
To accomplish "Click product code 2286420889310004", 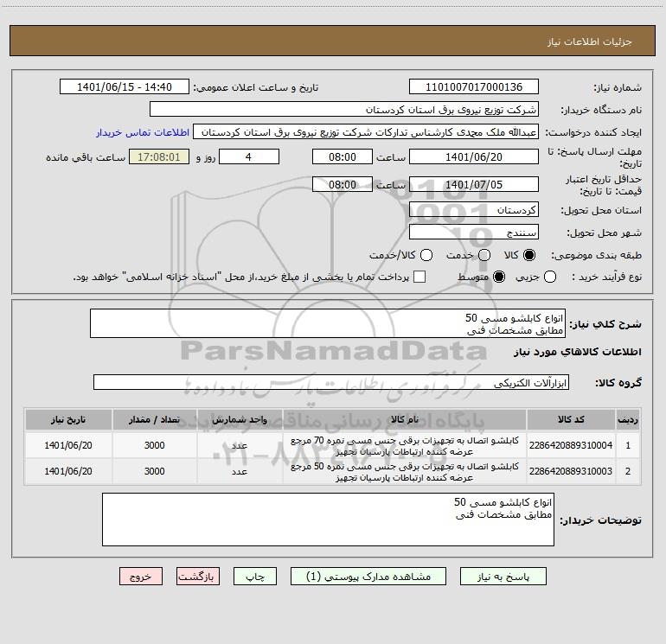I will point(571,445).
